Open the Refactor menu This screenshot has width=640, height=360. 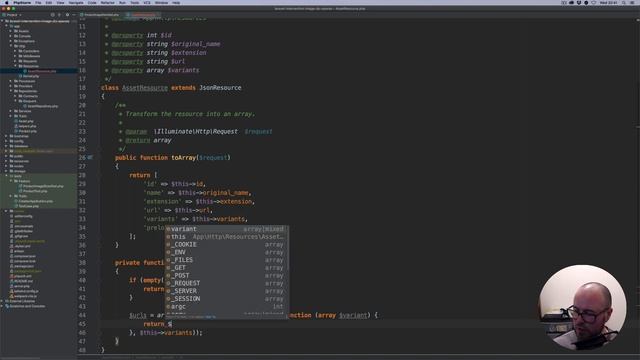pos(108,2)
